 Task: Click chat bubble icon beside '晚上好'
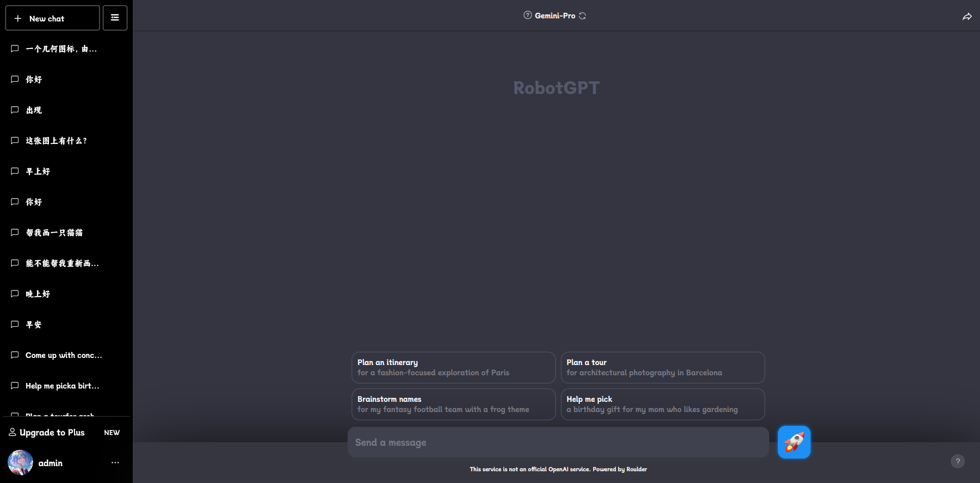click(x=15, y=294)
